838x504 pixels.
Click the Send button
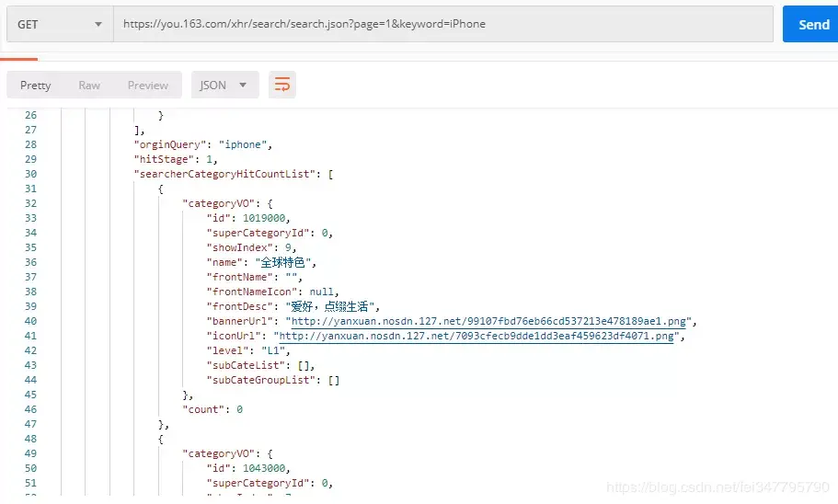[811, 24]
